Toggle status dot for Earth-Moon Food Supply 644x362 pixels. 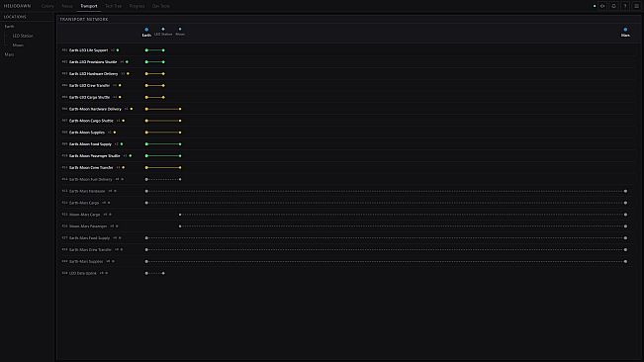coord(122,144)
